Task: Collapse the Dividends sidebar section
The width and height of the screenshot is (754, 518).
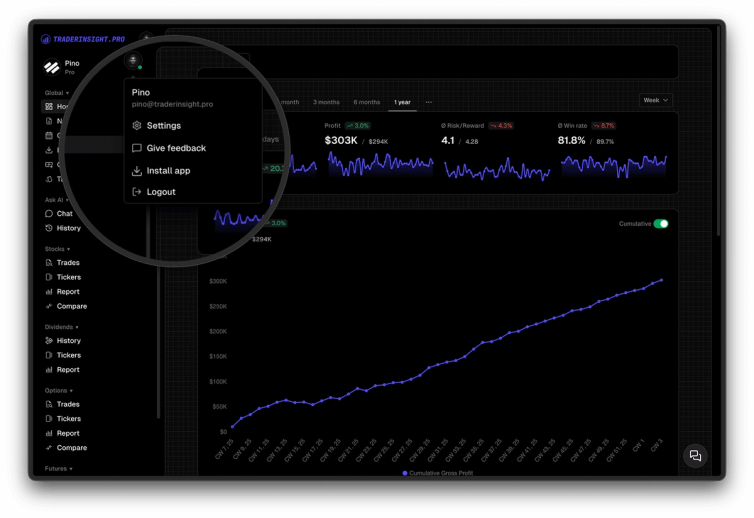Action: click(x=62, y=327)
